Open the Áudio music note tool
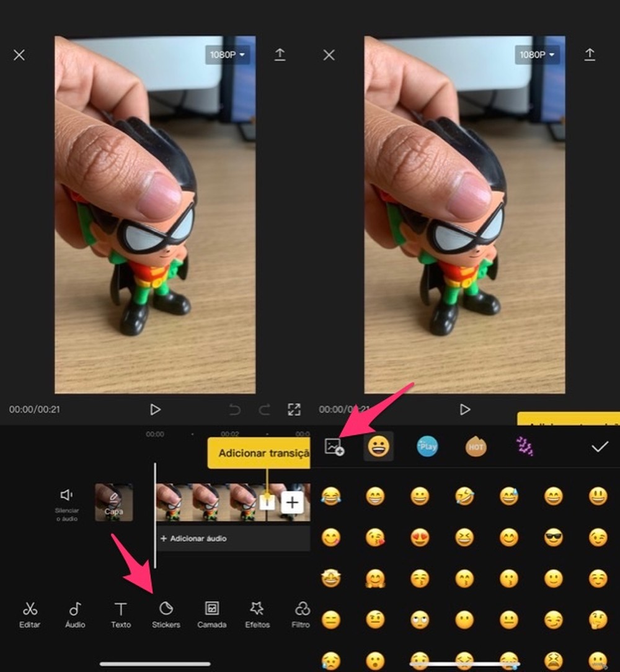The image size is (620, 672). 75,614
